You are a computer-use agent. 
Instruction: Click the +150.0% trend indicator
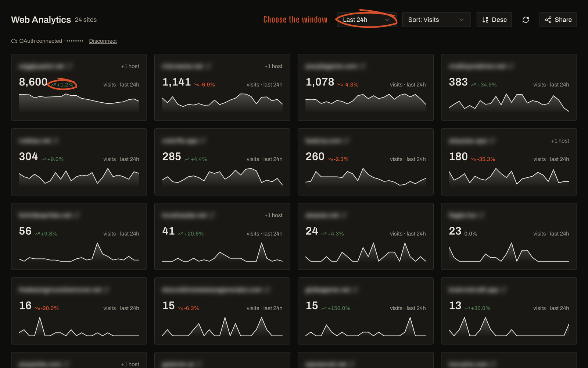(336, 308)
